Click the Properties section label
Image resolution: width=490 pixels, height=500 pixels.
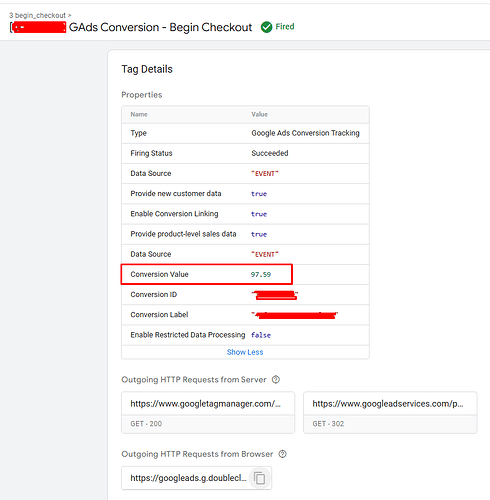click(x=142, y=95)
